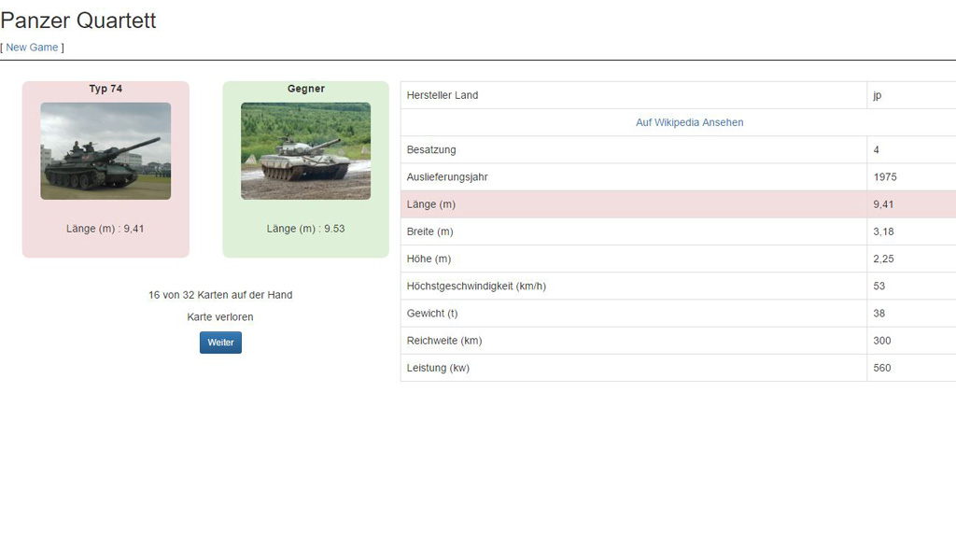Click the height value 2,25
The width and height of the screenshot is (956, 560).
[x=883, y=259]
